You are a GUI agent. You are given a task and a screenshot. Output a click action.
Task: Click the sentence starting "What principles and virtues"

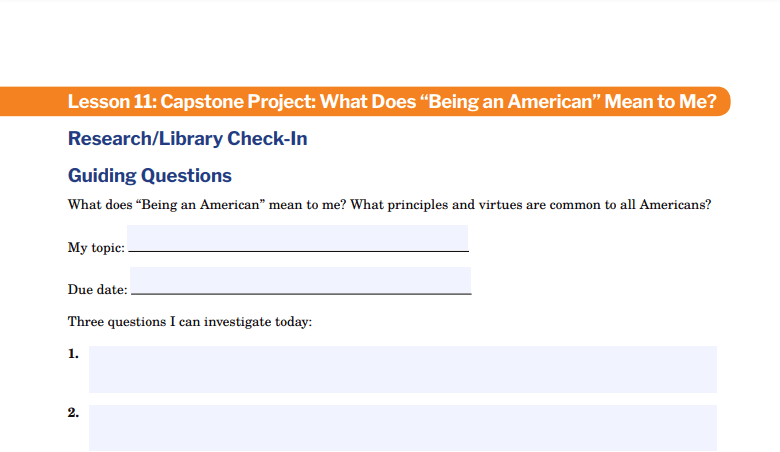(x=531, y=205)
